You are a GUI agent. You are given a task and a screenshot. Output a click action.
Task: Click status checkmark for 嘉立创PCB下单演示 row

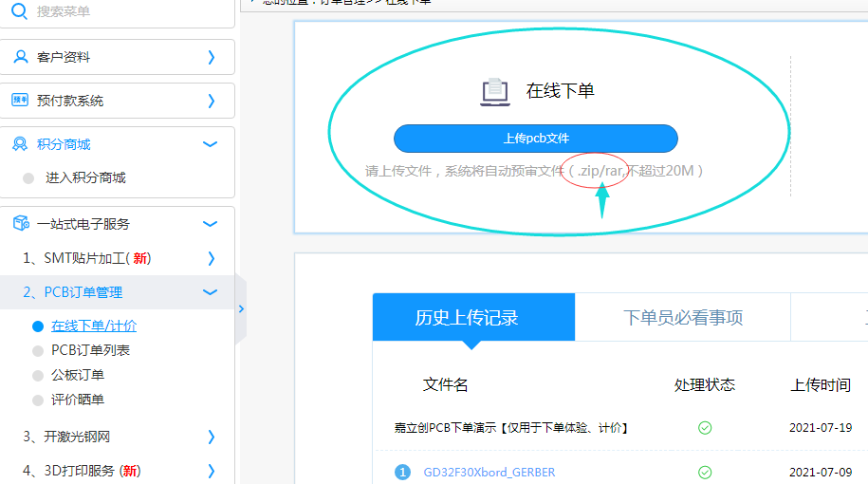click(705, 428)
